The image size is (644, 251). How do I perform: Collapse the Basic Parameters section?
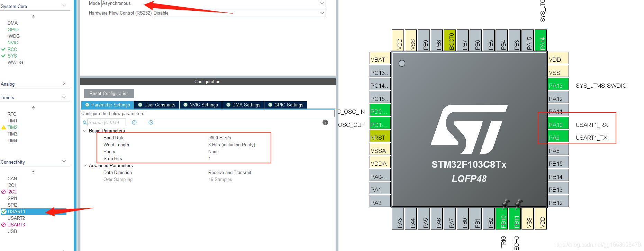(85, 131)
